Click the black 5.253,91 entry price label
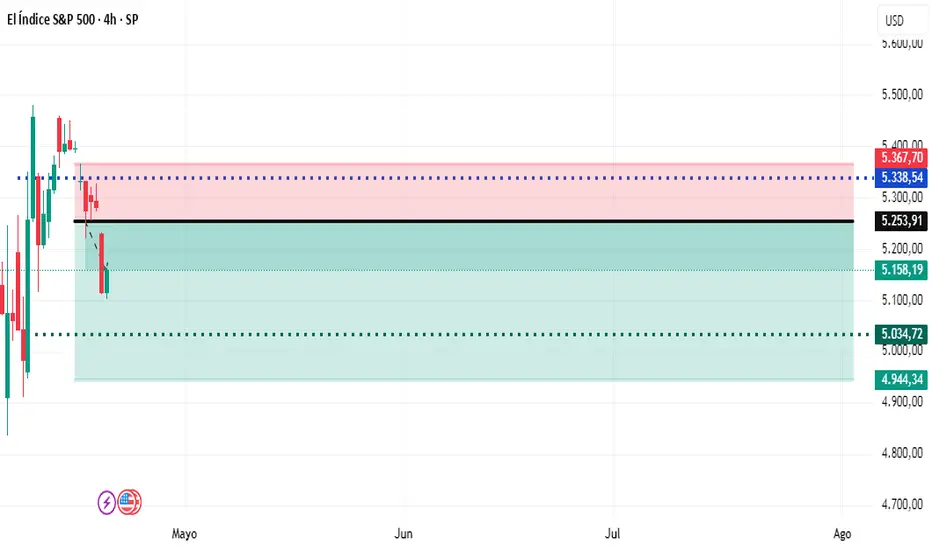 [x=901, y=221]
